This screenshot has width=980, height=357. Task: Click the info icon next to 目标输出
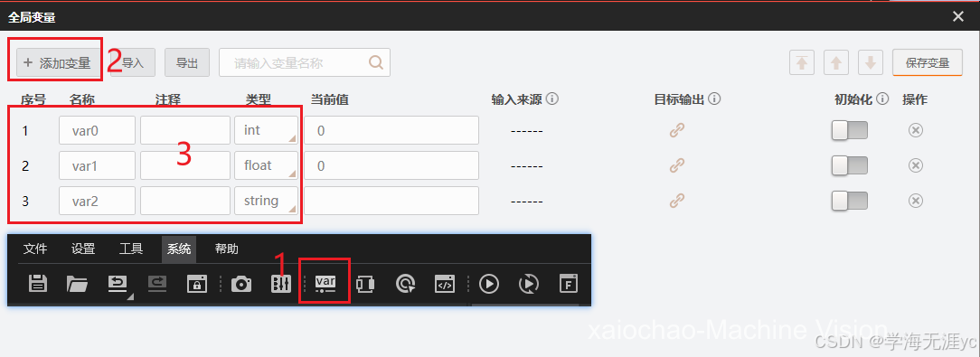click(715, 99)
